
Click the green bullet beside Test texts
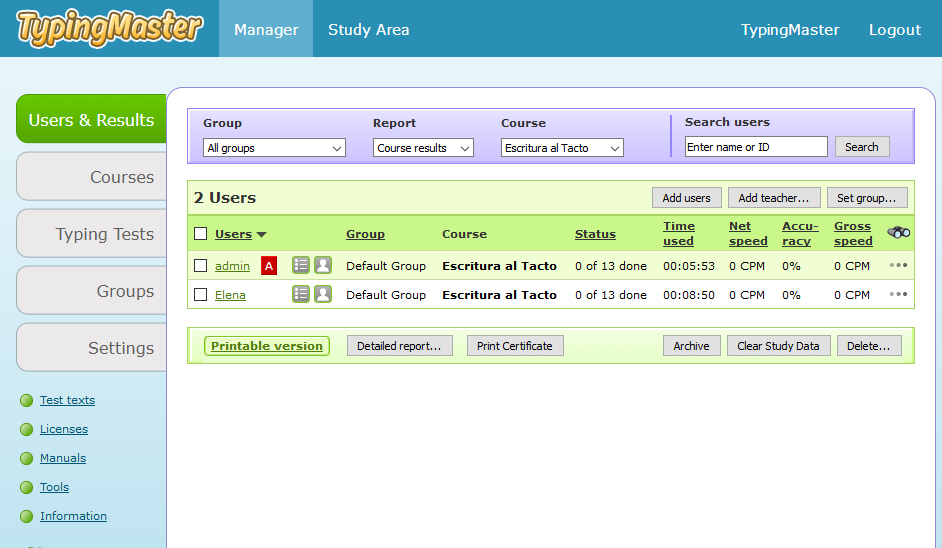coord(26,400)
